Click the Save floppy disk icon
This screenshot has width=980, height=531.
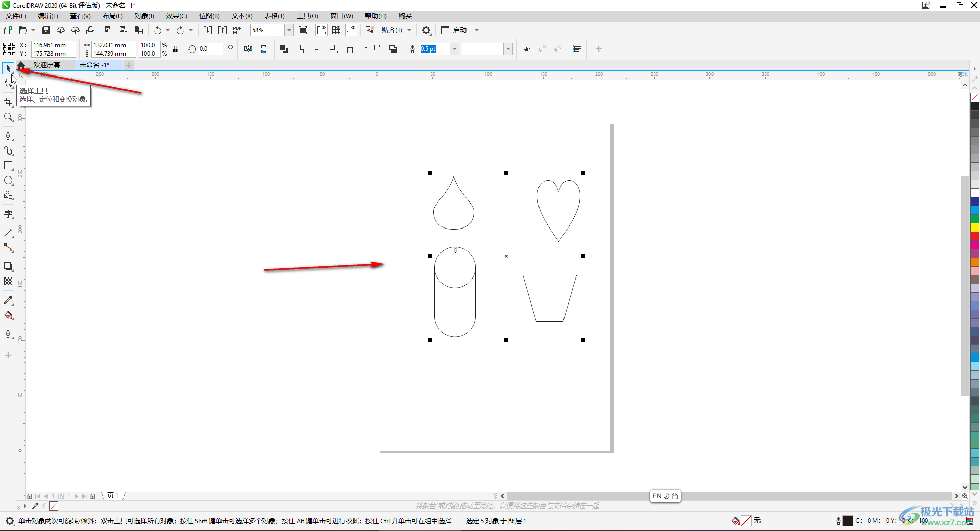tap(45, 30)
